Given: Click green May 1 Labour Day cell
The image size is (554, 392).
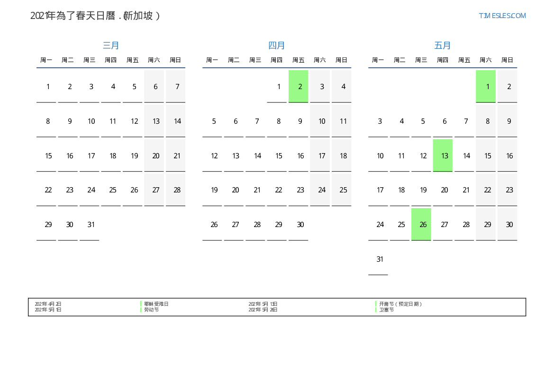Looking at the screenshot, I should click(x=486, y=86).
